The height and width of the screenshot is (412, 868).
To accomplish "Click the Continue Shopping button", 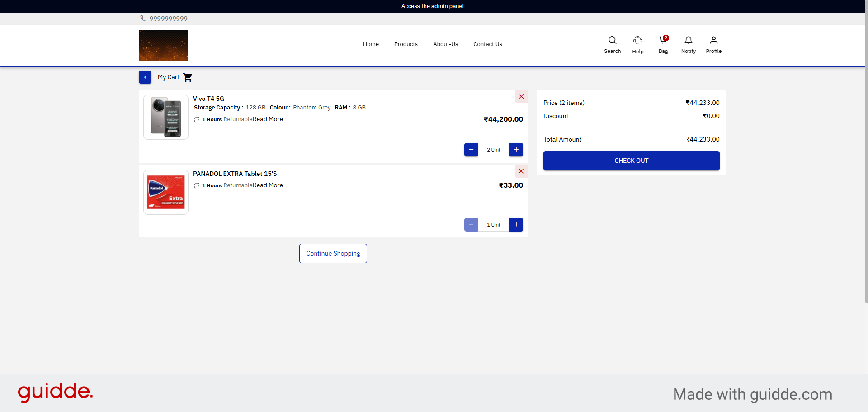I will coord(333,254).
